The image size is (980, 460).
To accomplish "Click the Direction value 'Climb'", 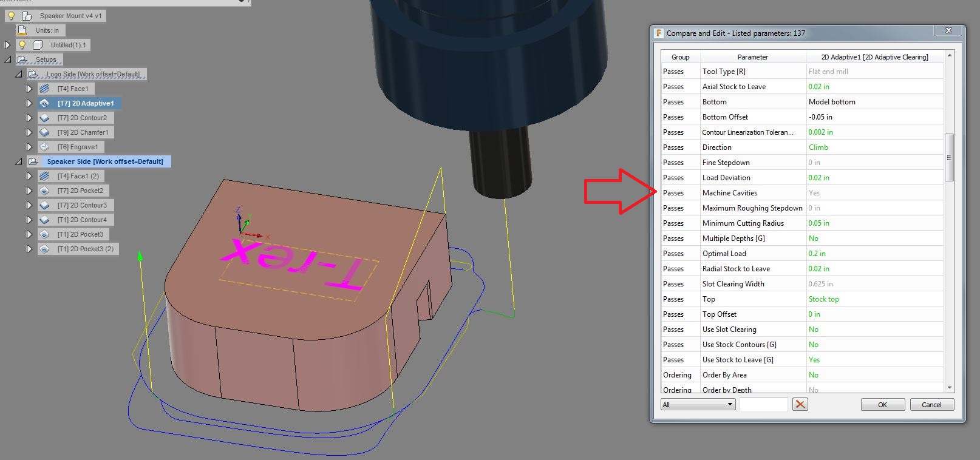I will pos(818,147).
